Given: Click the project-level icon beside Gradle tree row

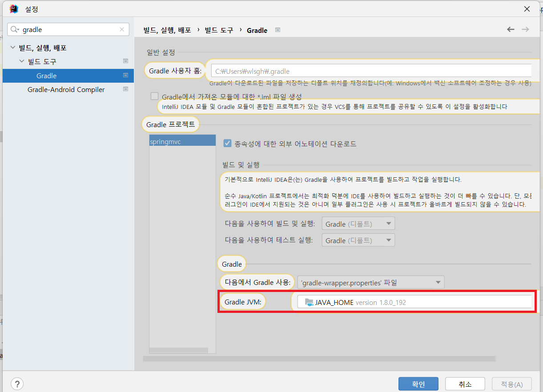Looking at the screenshot, I should pos(125,75).
